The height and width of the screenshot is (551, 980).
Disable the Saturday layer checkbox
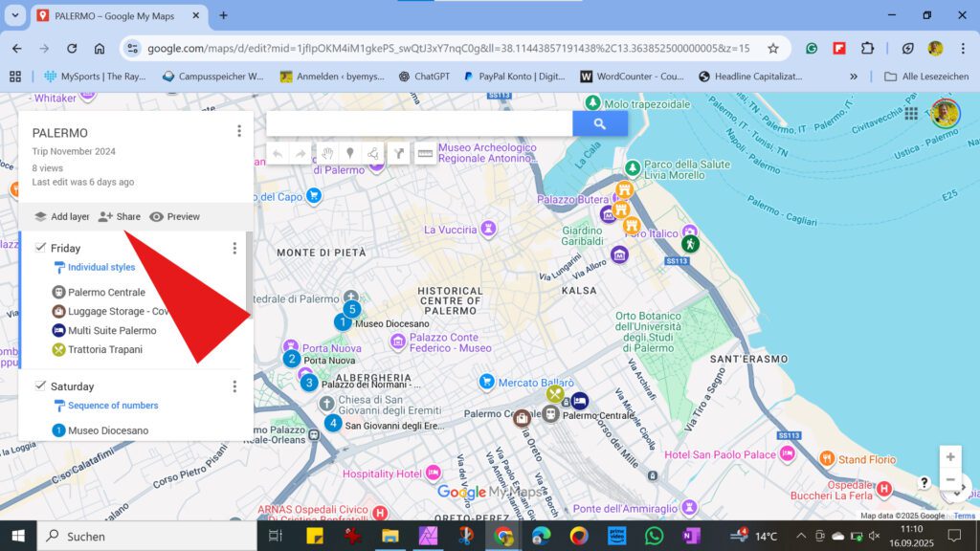pos(40,386)
